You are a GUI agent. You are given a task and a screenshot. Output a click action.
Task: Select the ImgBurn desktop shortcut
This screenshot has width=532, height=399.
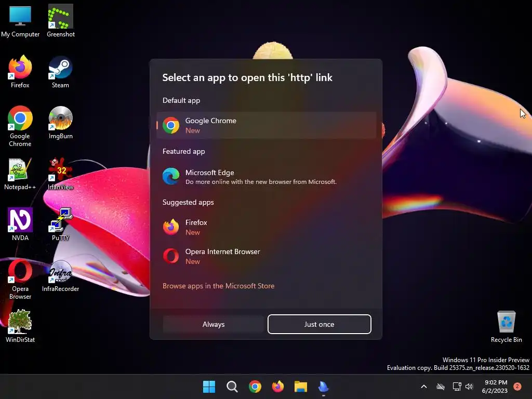[60, 123]
